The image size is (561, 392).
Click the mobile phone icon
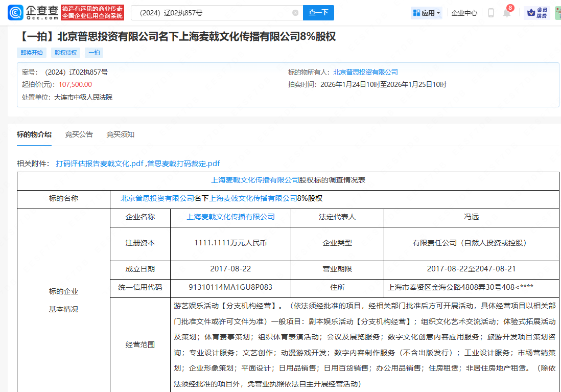(x=490, y=12)
